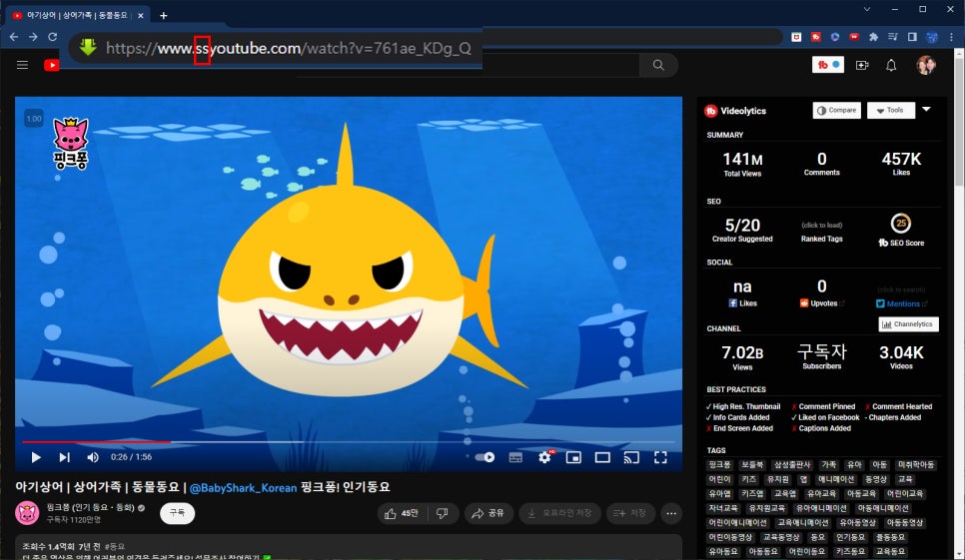Open the Pinkfong channel avatar
The image size is (965, 560).
(x=27, y=513)
